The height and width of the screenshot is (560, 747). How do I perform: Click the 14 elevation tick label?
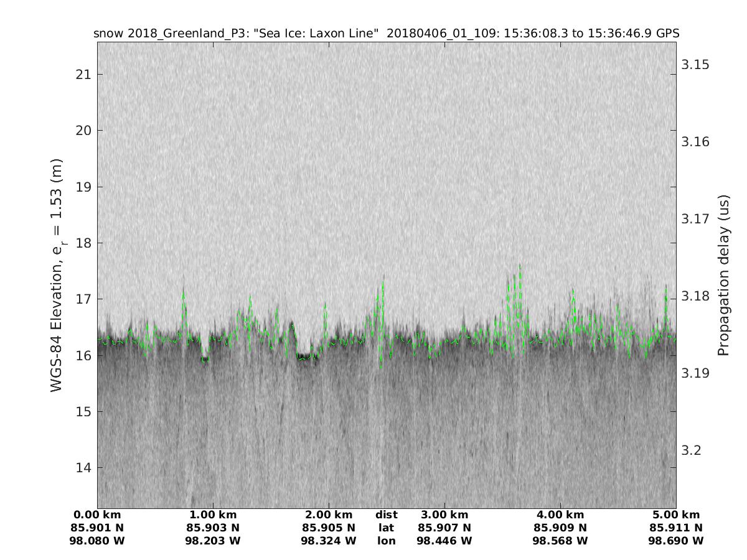pos(83,467)
